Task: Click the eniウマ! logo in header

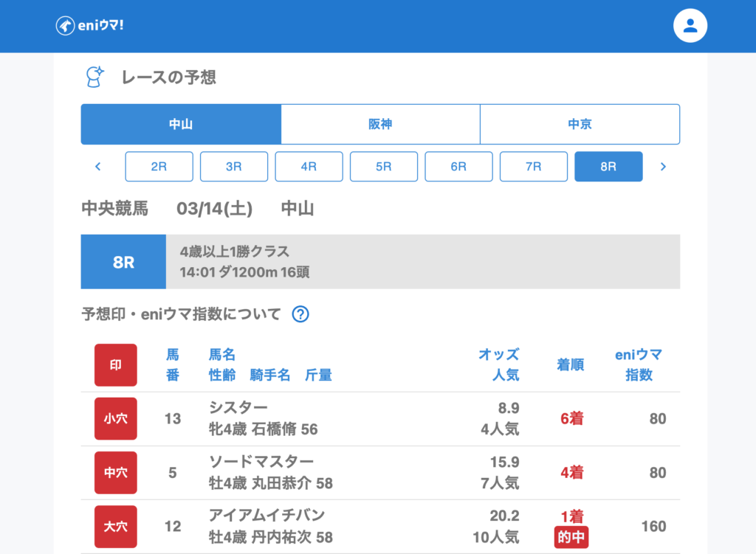Action: pos(90,26)
